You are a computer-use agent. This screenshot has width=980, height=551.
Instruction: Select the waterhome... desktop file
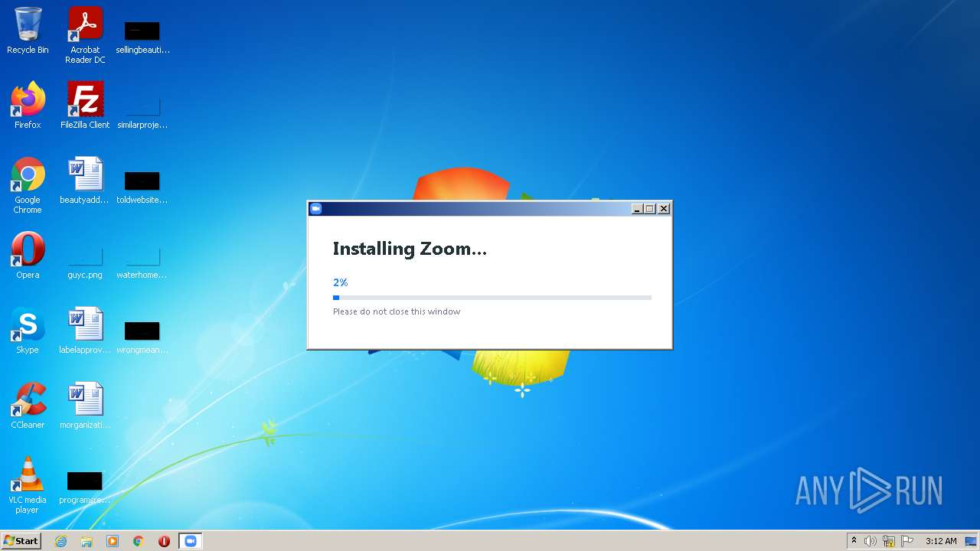[x=142, y=261]
